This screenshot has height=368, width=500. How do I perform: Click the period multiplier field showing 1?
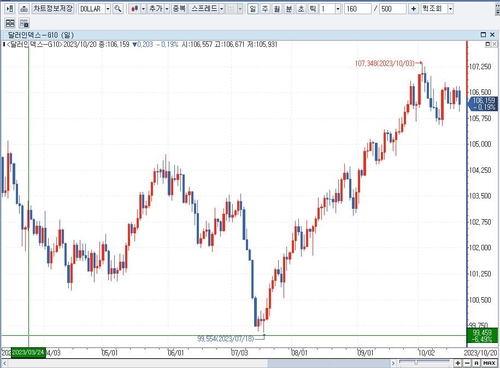(327, 9)
